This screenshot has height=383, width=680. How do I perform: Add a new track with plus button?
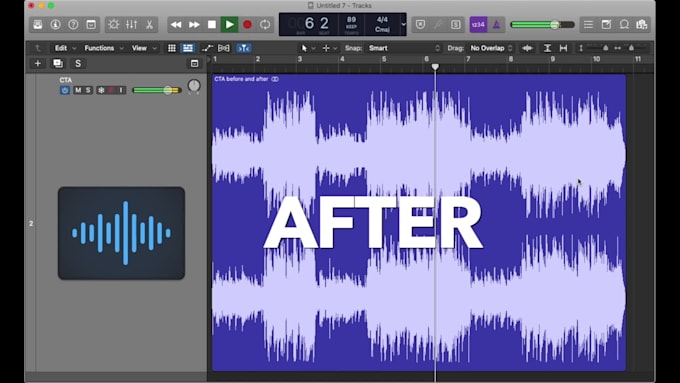pos(38,64)
